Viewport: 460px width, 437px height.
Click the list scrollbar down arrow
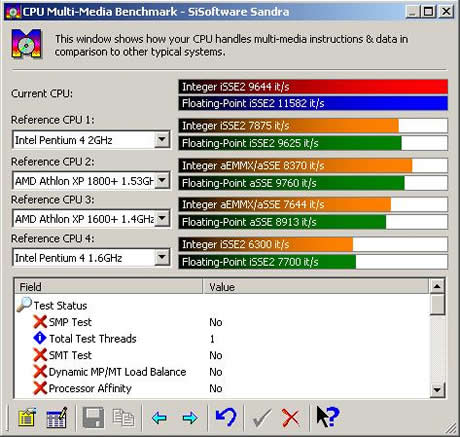(x=437, y=389)
